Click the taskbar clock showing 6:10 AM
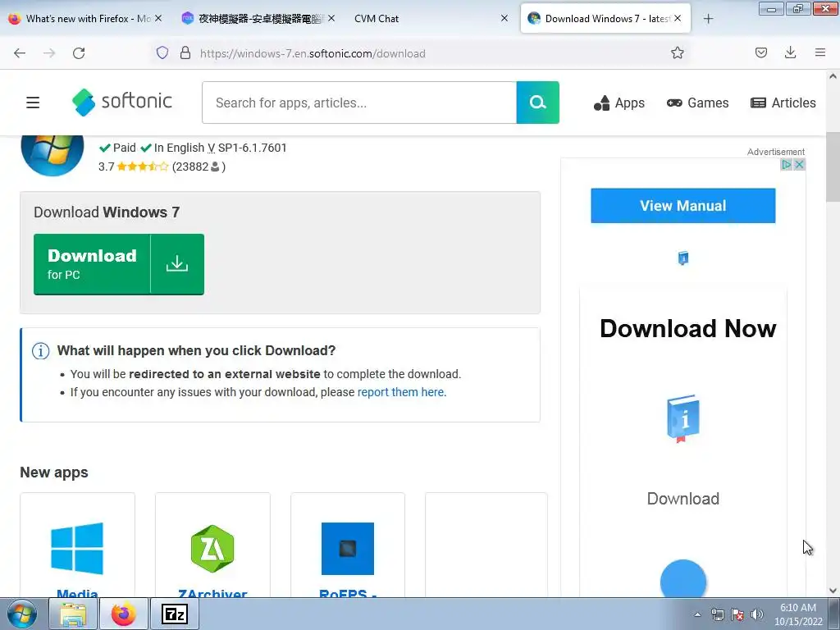The height and width of the screenshot is (630, 840). pyautogui.click(x=798, y=614)
